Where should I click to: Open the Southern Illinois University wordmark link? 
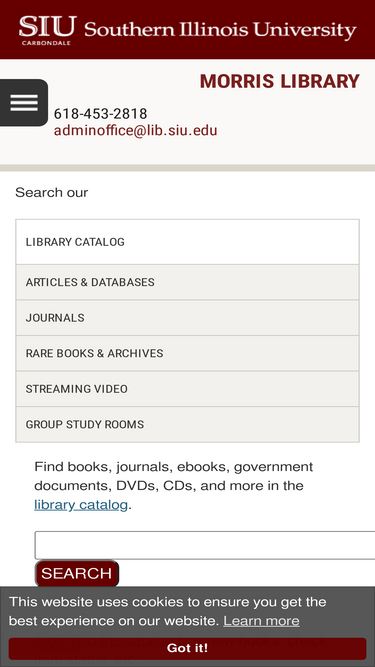pyautogui.click(x=220, y=30)
